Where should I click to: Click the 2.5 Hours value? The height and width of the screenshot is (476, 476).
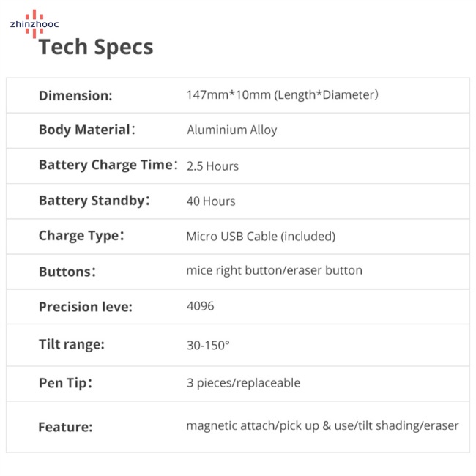pyautogui.click(x=212, y=166)
